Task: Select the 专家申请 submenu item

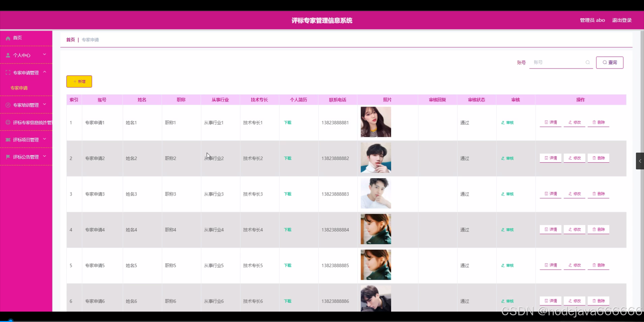Action: [19, 88]
